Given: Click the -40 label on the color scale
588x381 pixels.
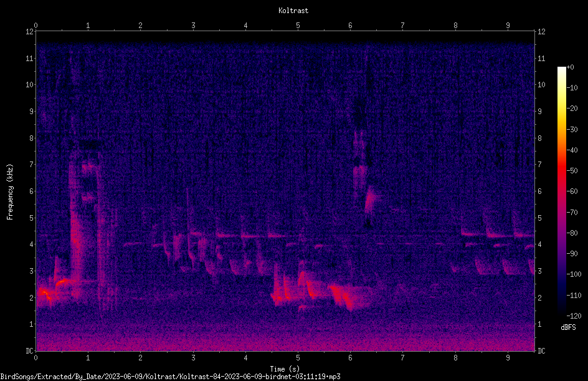Looking at the screenshot, I should [x=572, y=150].
